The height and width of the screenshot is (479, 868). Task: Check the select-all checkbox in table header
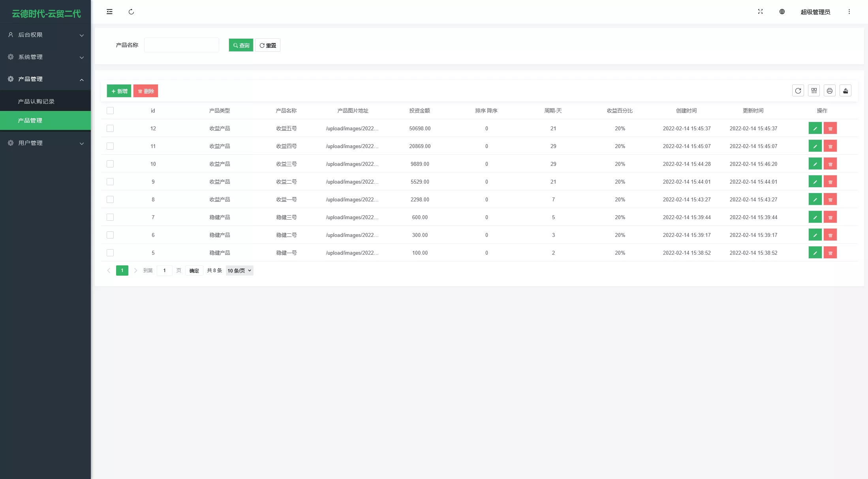(x=110, y=111)
